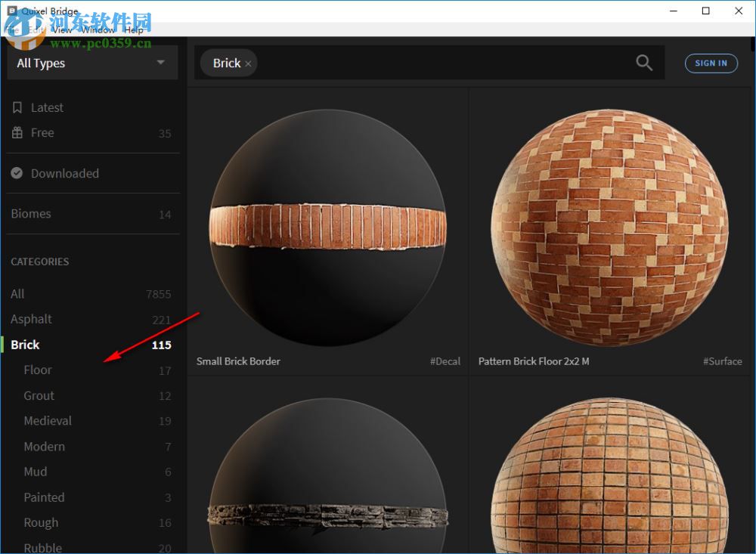Select the Latest filter icon in sidebar
This screenshot has height=554, width=756.
tap(16, 107)
